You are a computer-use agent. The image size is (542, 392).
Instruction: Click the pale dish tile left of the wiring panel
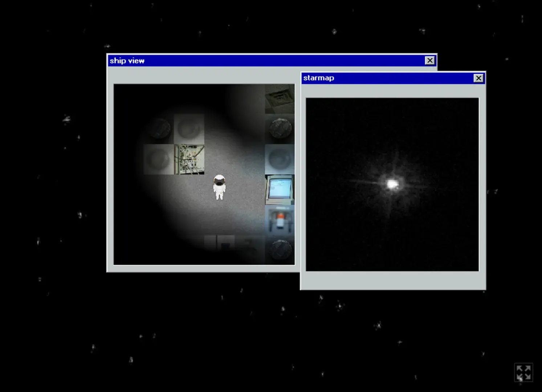[159, 159]
